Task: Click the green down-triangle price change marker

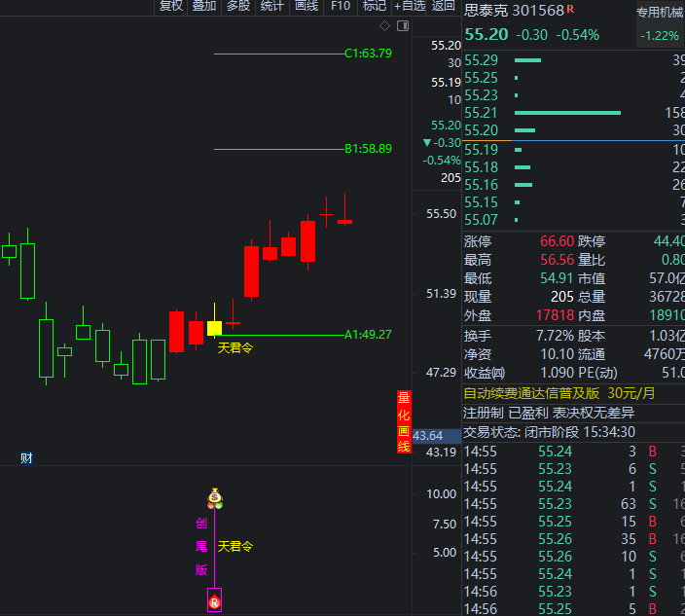Action: [426, 143]
